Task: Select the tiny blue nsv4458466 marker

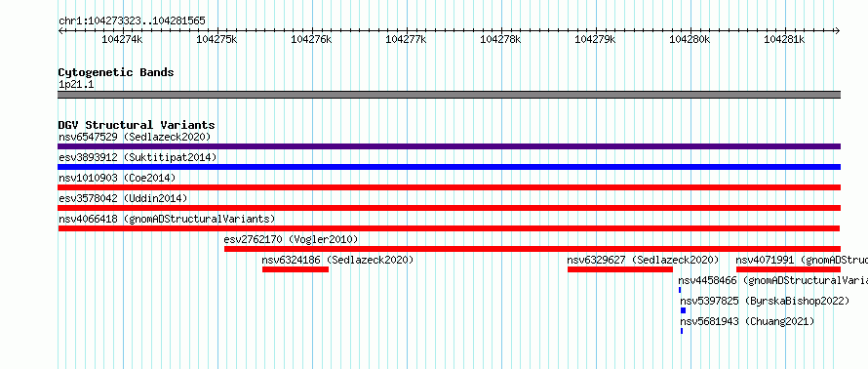Action: pyautogui.click(x=680, y=290)
